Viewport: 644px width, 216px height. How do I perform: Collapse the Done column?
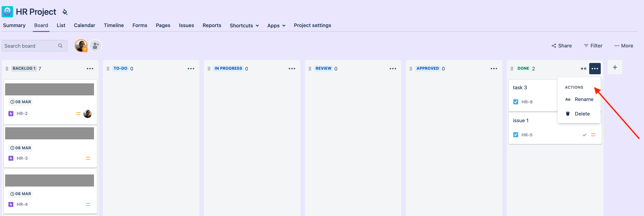pos(583,69)
